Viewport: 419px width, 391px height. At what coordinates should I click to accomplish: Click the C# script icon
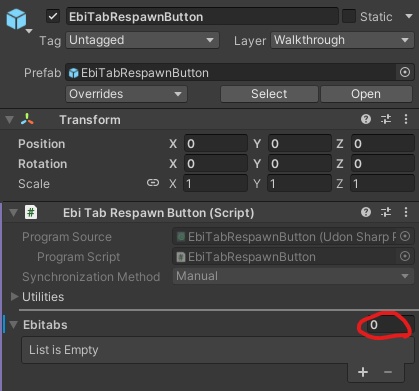pyautogui.click(x=31, y=212)
